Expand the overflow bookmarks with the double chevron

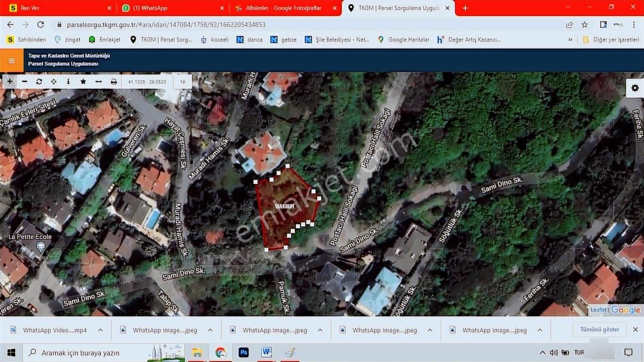(x=570, y=40)
